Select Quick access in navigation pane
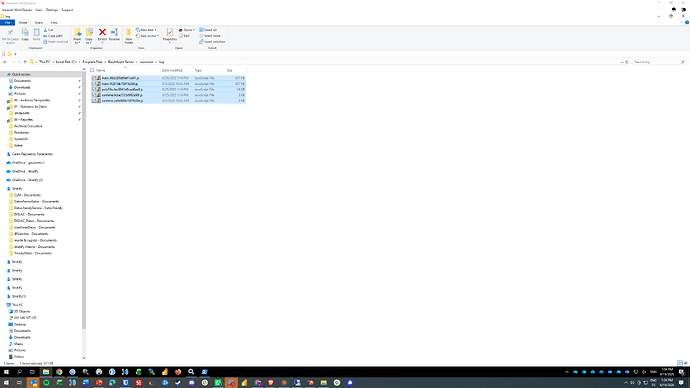 pyautogui.click(x=21, y=74)
